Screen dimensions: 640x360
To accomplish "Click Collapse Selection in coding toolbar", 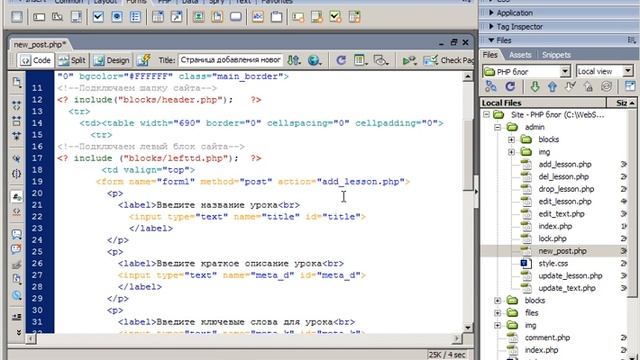I will click(16, 121).
